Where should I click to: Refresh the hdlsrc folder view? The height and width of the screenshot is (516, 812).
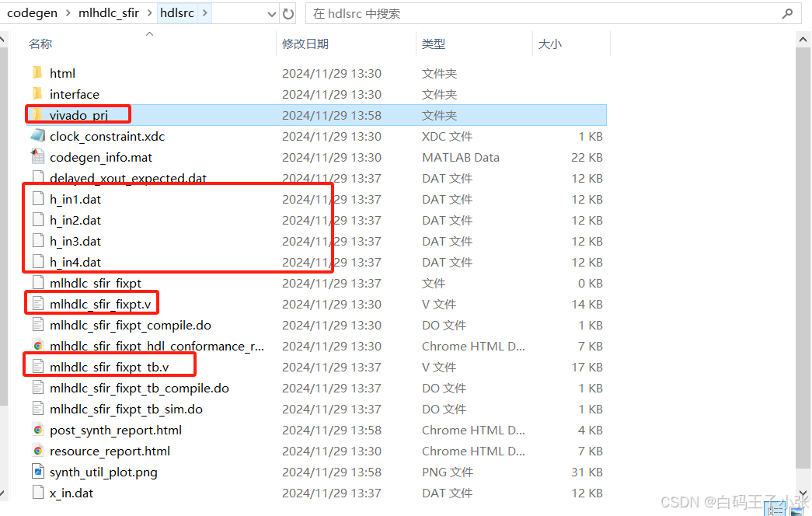coord(288,14)
